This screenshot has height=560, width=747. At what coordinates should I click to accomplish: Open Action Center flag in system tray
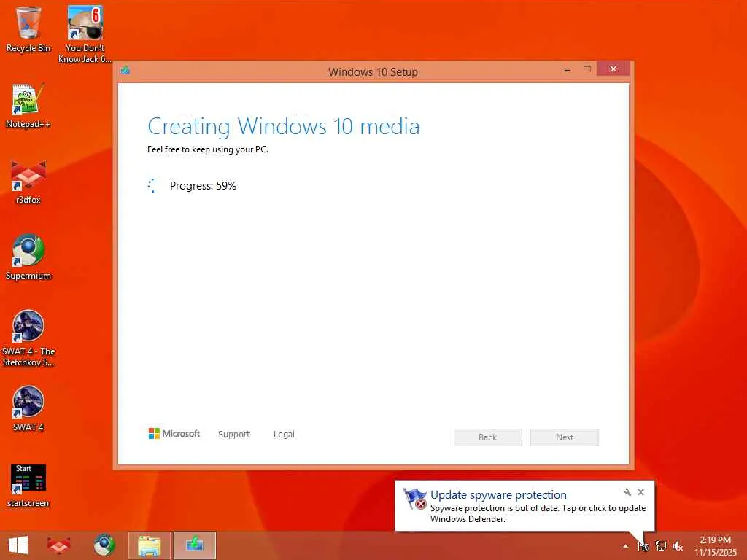(643, 546)
